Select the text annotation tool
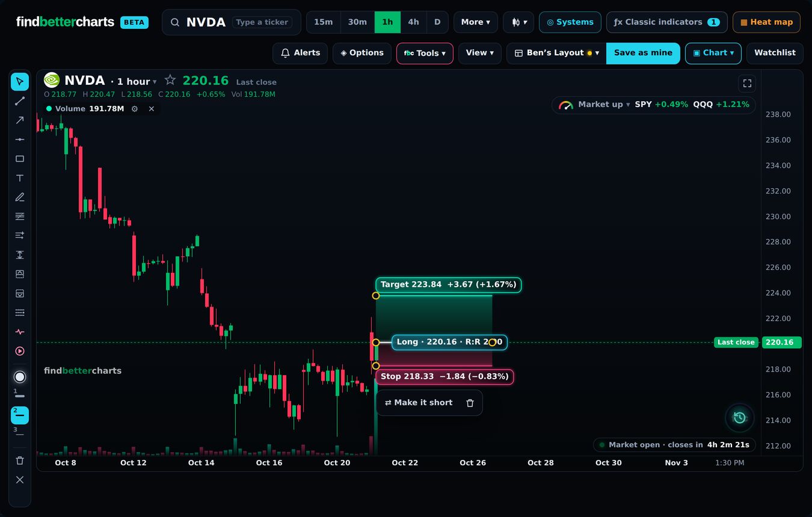Viewport: 812px width, 517px height. click(x=20, y=178)
